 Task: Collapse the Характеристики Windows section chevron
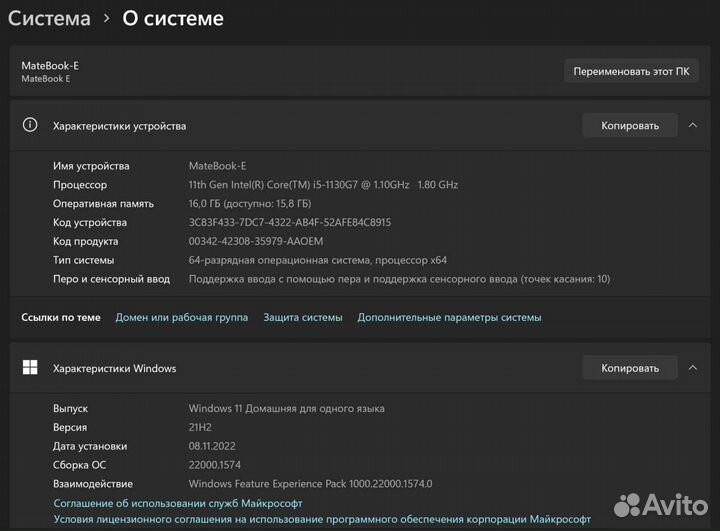coord(691,368)
